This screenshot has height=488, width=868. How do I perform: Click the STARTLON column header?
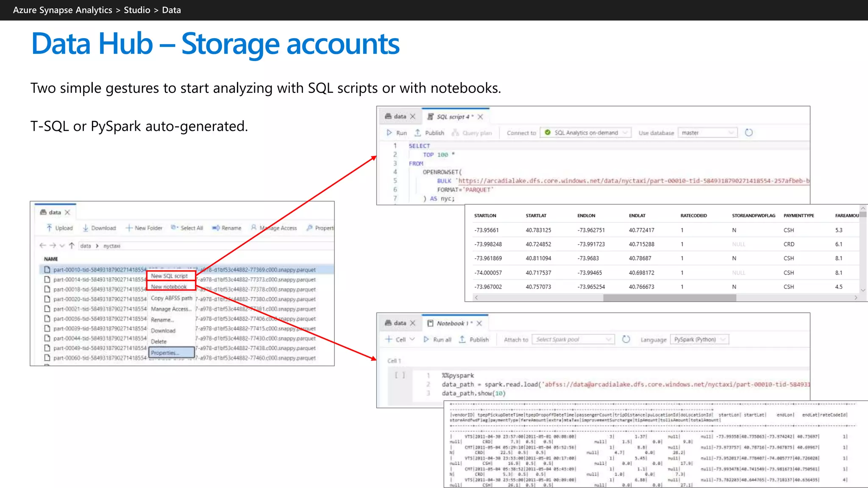(x=485, y=216)
